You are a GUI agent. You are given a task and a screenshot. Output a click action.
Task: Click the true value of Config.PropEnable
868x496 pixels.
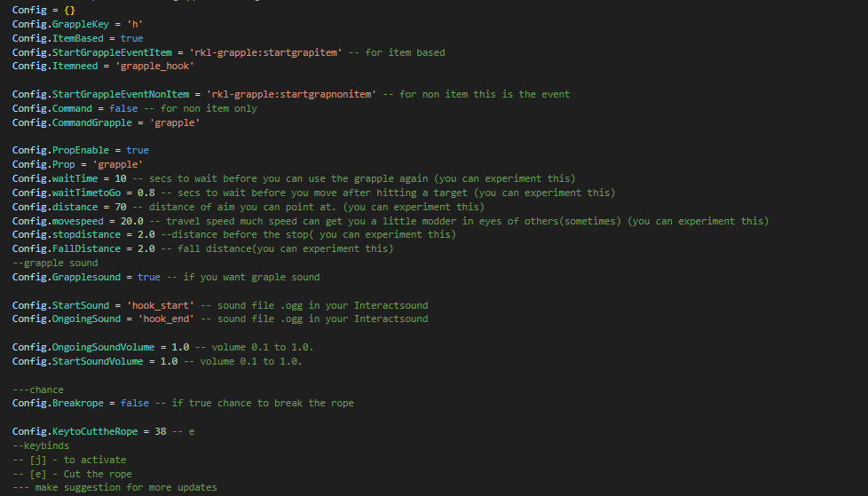coord(137,151)
